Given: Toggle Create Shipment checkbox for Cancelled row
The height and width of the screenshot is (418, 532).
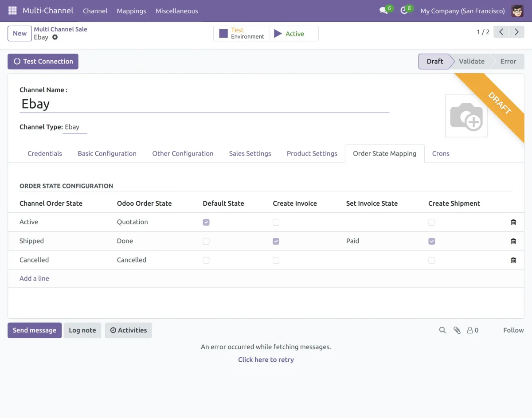Looking at the screenshot, I should click(x=432, y=260).
